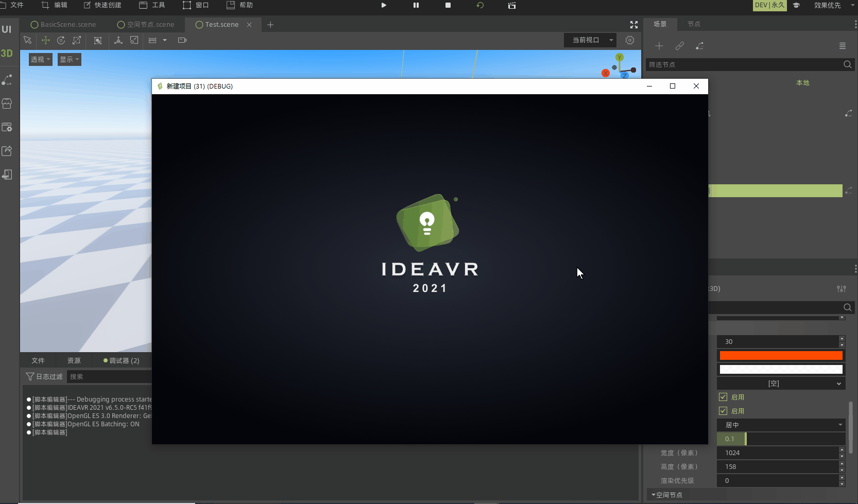Stop the running scene
Screen dimensions: 858x504
click(448, 5)
